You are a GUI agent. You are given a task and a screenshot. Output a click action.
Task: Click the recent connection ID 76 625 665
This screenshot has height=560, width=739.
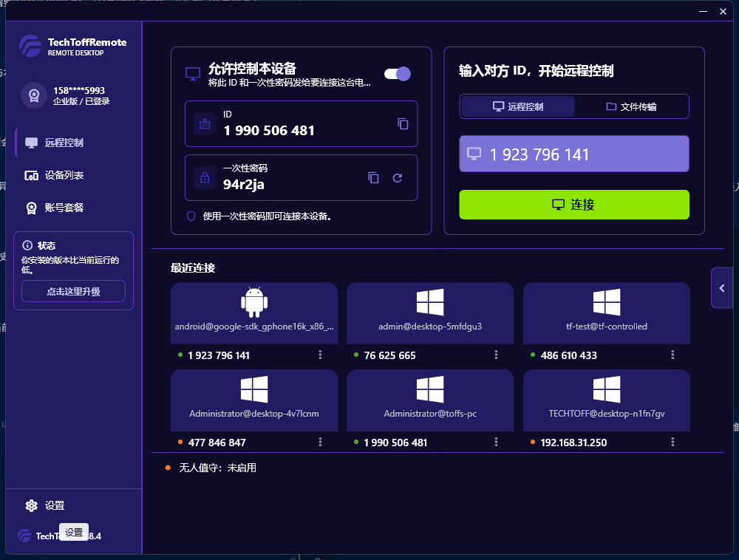(389, 355)
